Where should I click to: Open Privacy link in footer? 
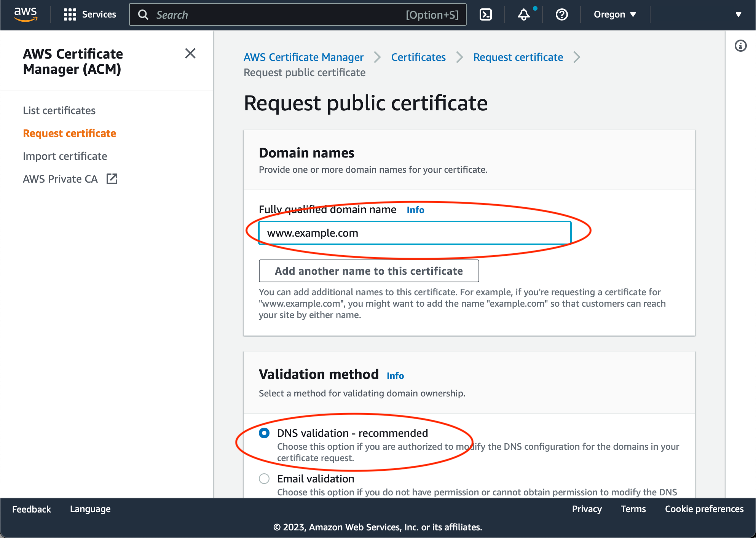pos(587,509)
